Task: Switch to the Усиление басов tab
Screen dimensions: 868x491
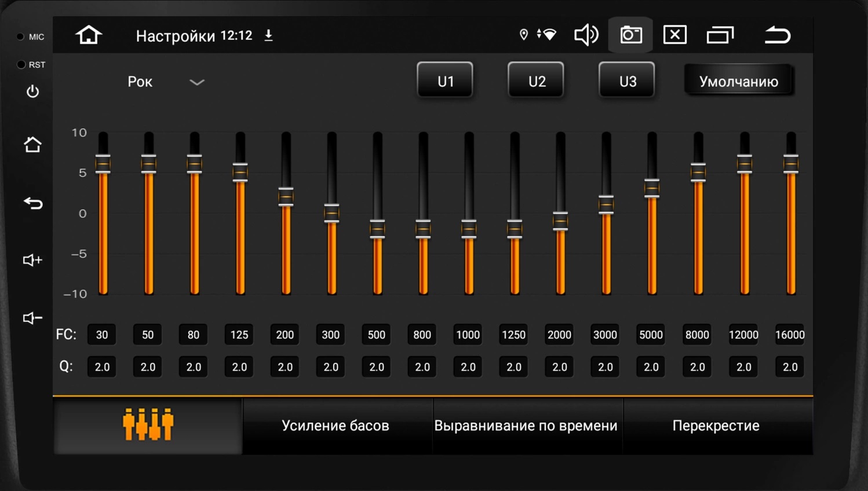Action: [x=336, y=425]
